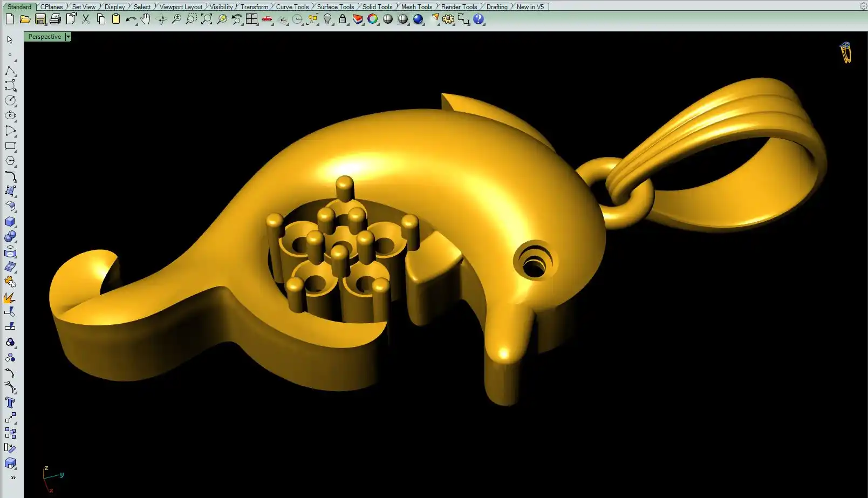Click the Explode tool icon
868x498 pixels.
10,297
